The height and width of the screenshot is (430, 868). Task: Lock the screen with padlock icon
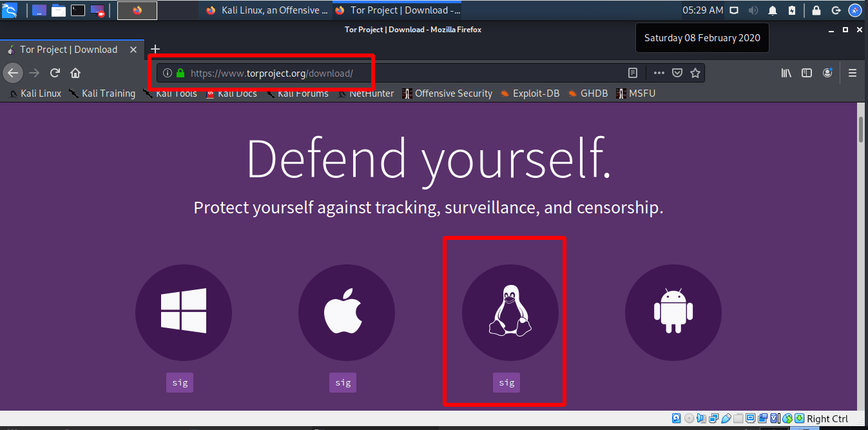tap(816, 10)
